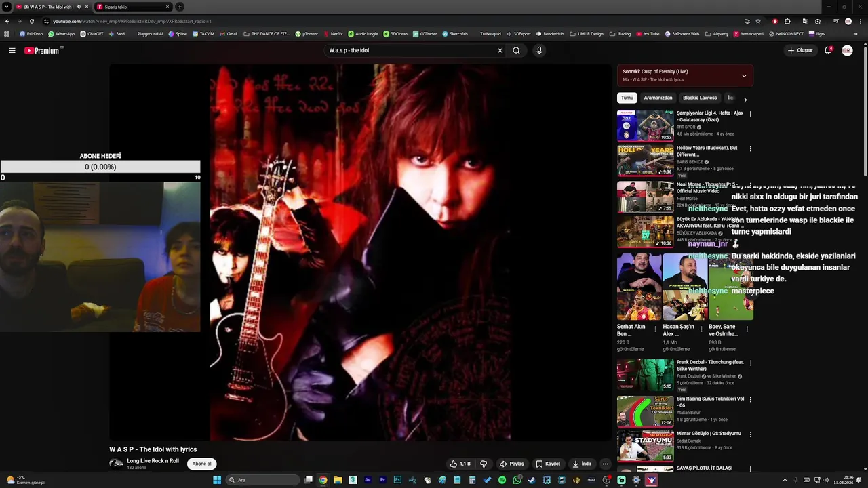Viewport: 868px width, 488px height.
Task: Click the Abone ol subscribe button
Action: pyautogui.click(x=201, y=464)
